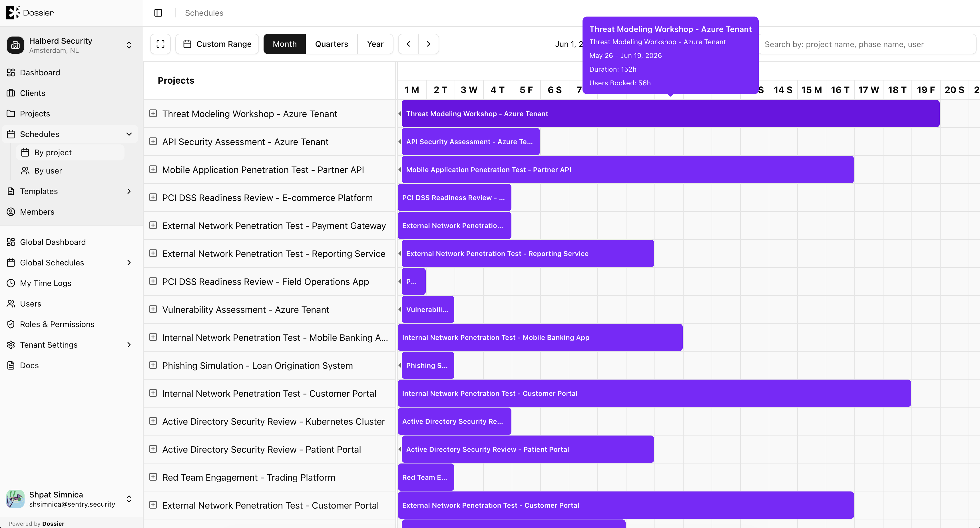This screenshot has width=980, height=528.
Task: Expand Mobile Application Penetration Test row
Action: point(153,169)
